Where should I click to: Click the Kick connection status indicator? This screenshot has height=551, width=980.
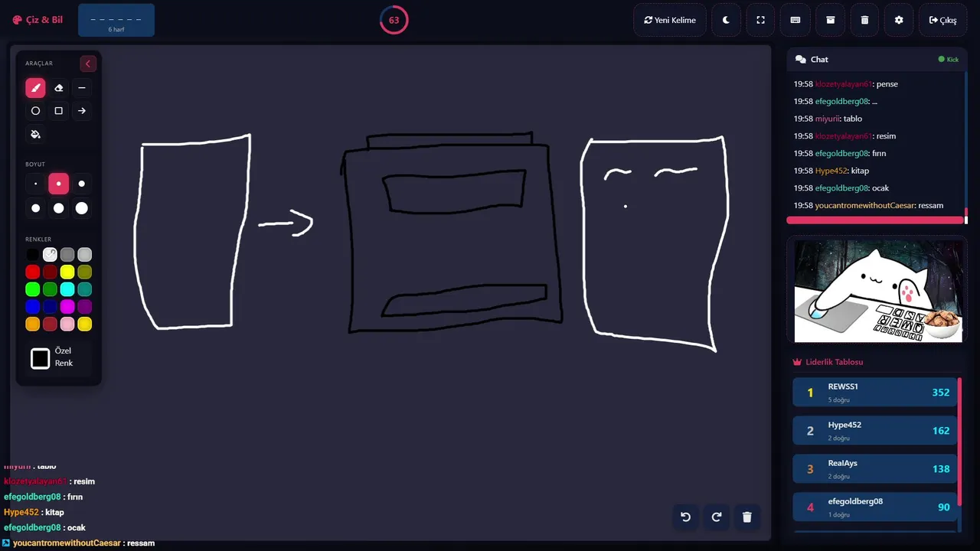[x=948, y=59]
